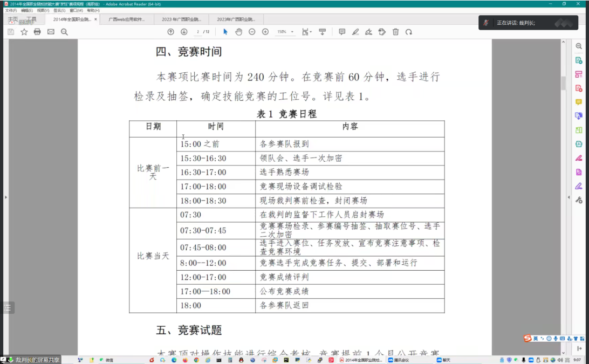
Task: Open the export PDF tool in right pane
Action: click(578, 60)
